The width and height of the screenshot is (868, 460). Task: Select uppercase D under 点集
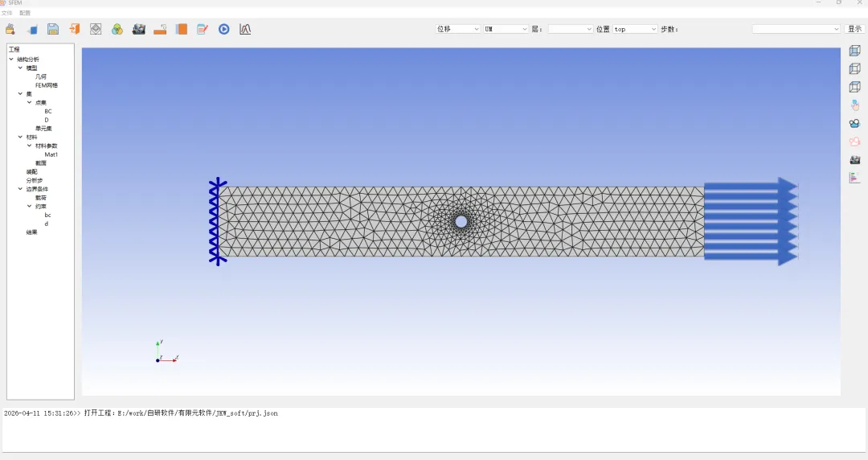[x=47, y=120]
